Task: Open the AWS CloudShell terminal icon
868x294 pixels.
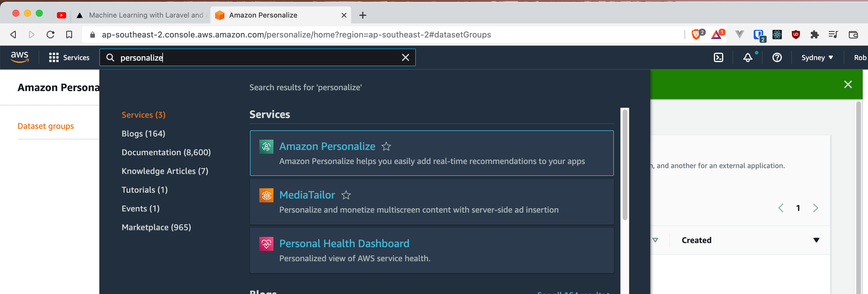Action: coord(718,57)
